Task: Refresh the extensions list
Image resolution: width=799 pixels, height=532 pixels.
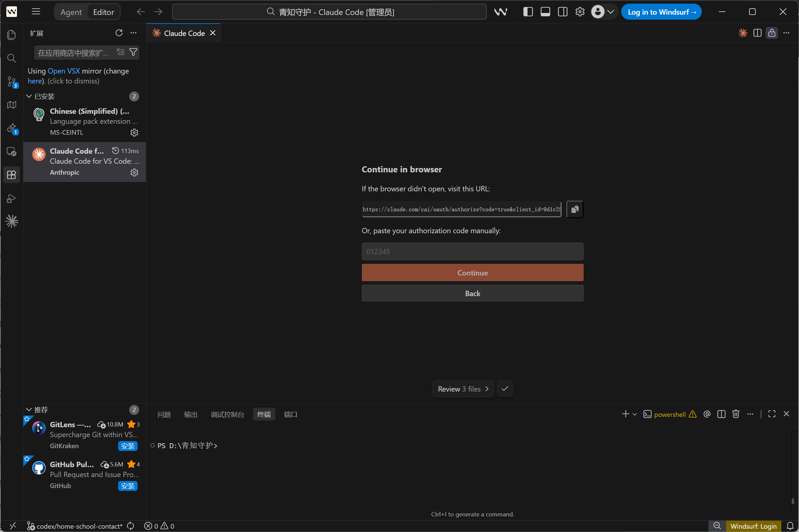Action: [x=119, y=33]
